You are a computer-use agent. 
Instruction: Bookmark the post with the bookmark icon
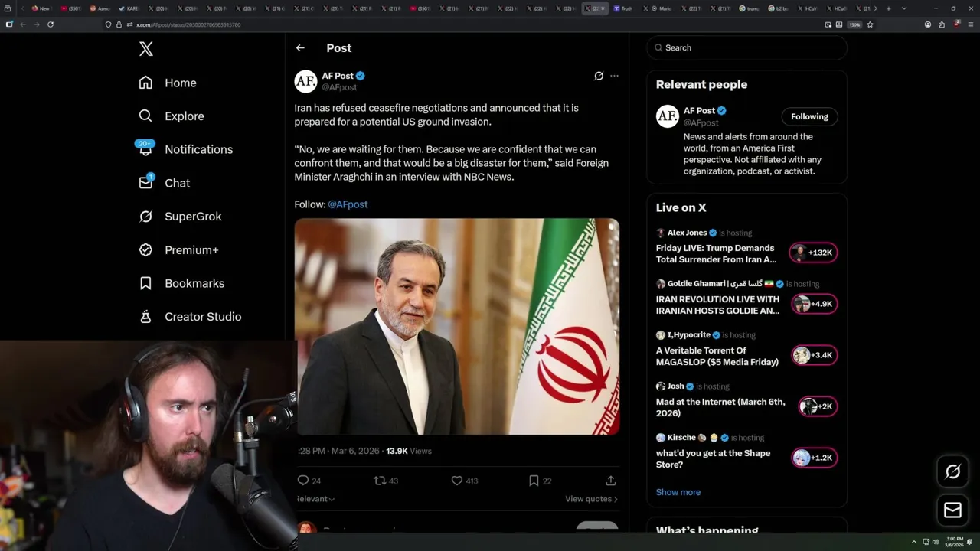534,481
